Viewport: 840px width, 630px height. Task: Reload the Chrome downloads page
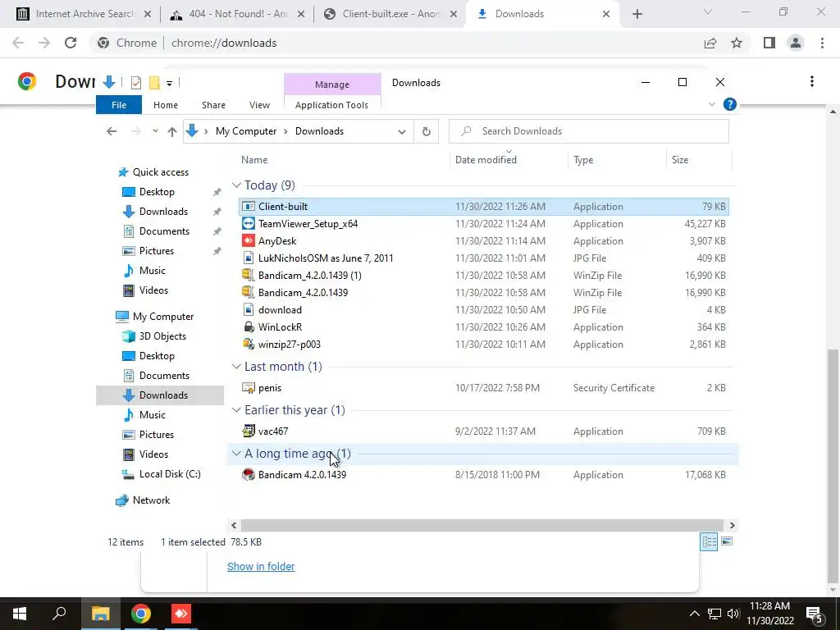(x=71, y=43)
